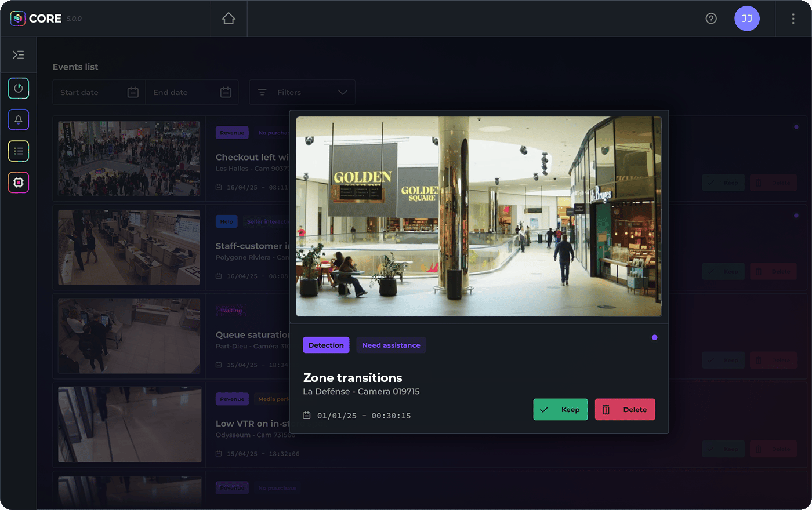
Task: Open the mall camera image in the popup
Action: coord(478,217)
